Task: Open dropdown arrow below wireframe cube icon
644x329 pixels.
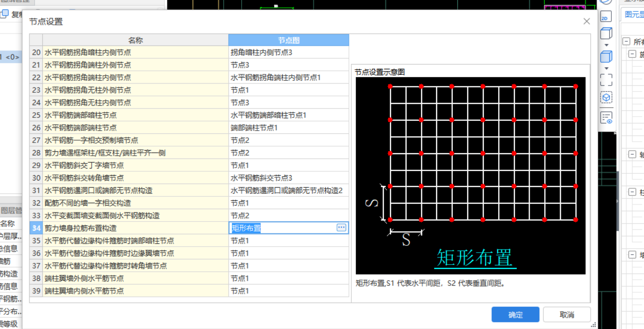Action: [607, 45]
